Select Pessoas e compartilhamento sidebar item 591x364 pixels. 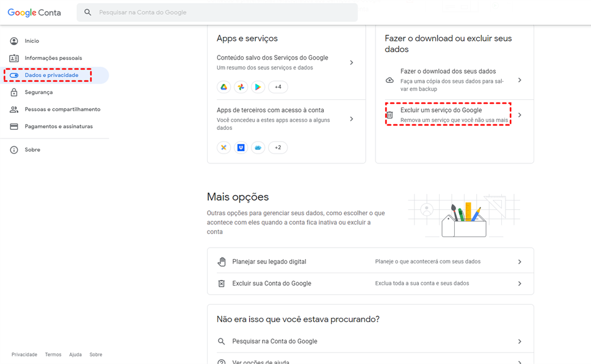[x=62, y=110]
